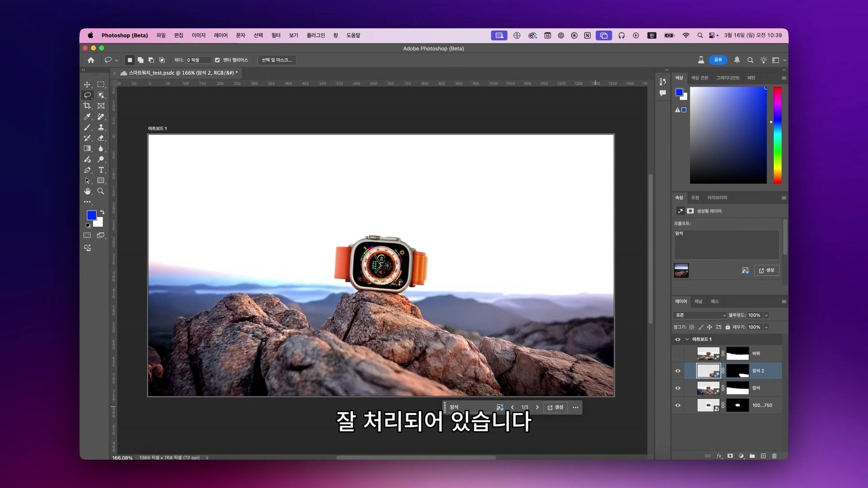This screenshot has width=868, height=488.
Task: Hide the 100...750 layer
Action: [x=678, y=405]
